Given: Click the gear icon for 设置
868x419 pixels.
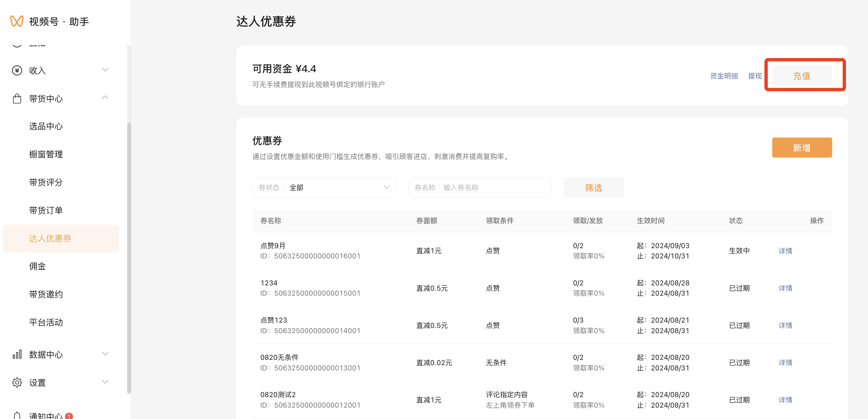Looking at the screenshot, I should tap(17, 382).
